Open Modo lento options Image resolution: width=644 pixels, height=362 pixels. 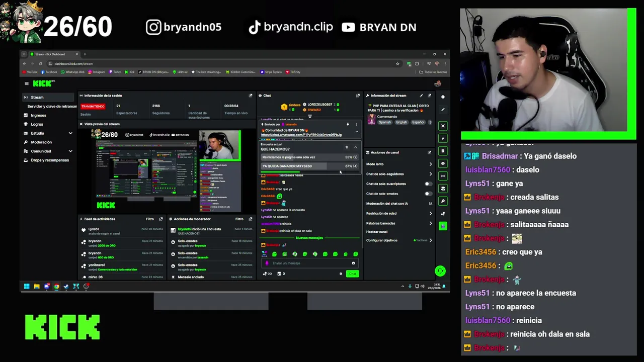[430, 164]
